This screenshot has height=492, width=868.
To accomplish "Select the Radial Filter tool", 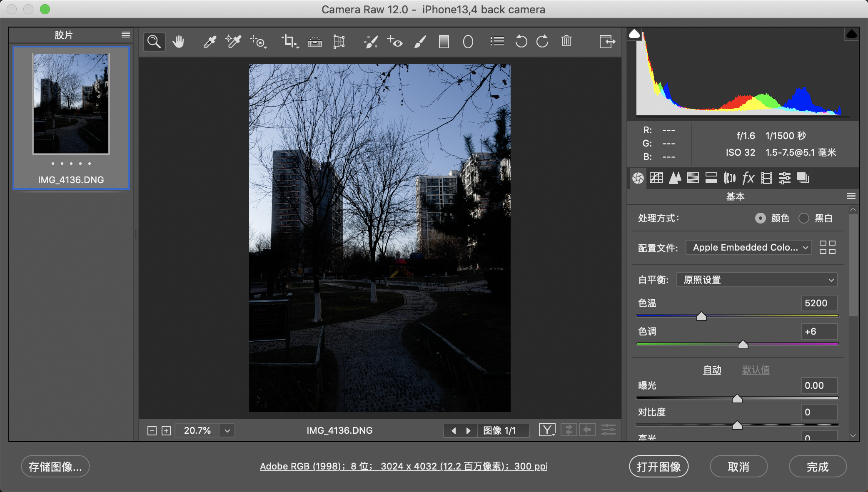I will (468, 42).
